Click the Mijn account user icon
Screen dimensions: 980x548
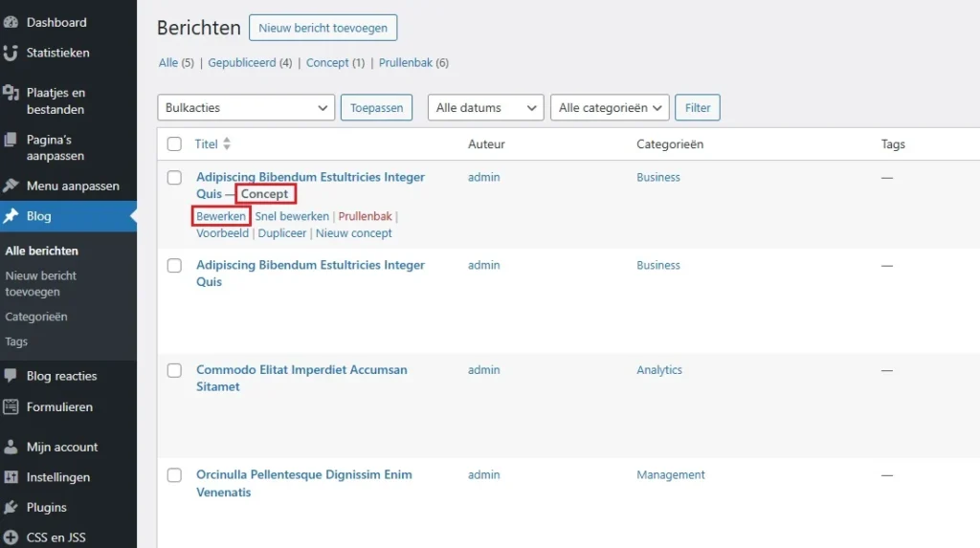[x=11, y=447]
